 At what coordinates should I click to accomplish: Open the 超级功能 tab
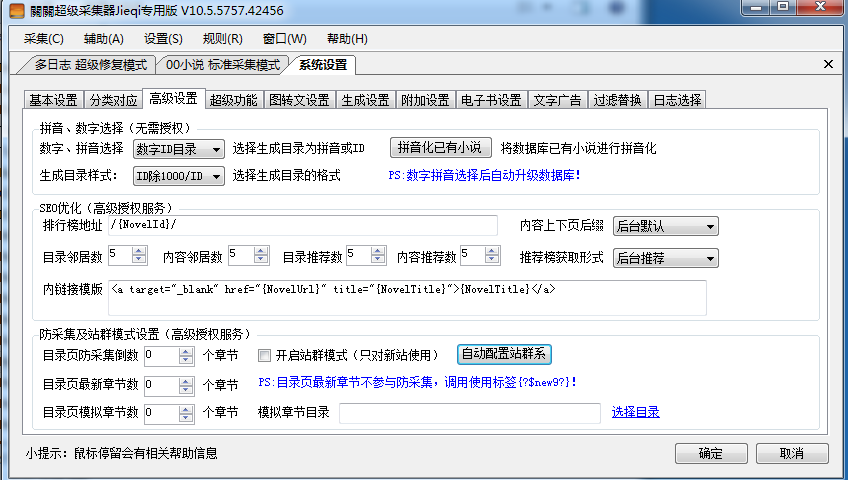pos(234,100)
